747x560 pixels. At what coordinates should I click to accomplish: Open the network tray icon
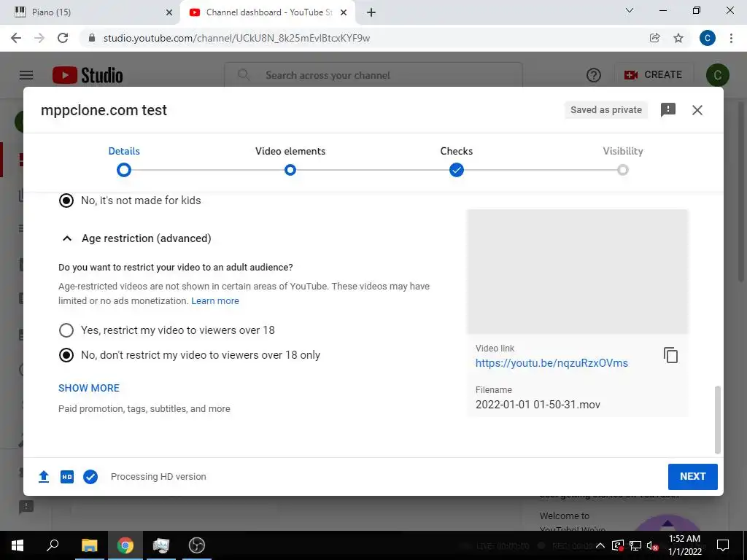635,545
